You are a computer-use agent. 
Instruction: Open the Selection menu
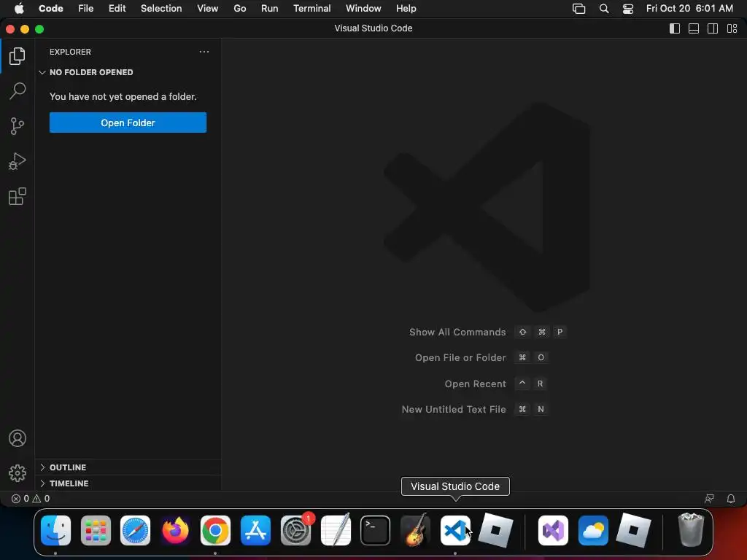(x=161, y=9)
